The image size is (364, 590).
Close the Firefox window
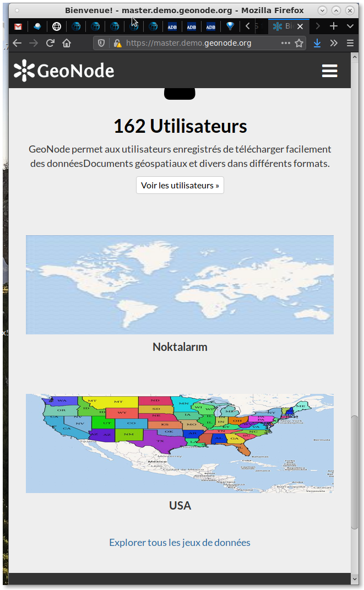[350, 10]
